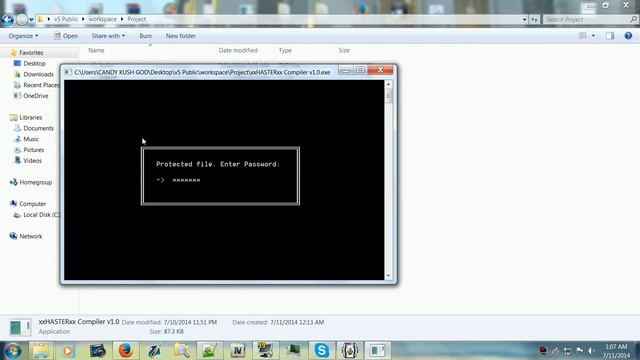Open the feather pen taskbar icon

click(153, 350)
